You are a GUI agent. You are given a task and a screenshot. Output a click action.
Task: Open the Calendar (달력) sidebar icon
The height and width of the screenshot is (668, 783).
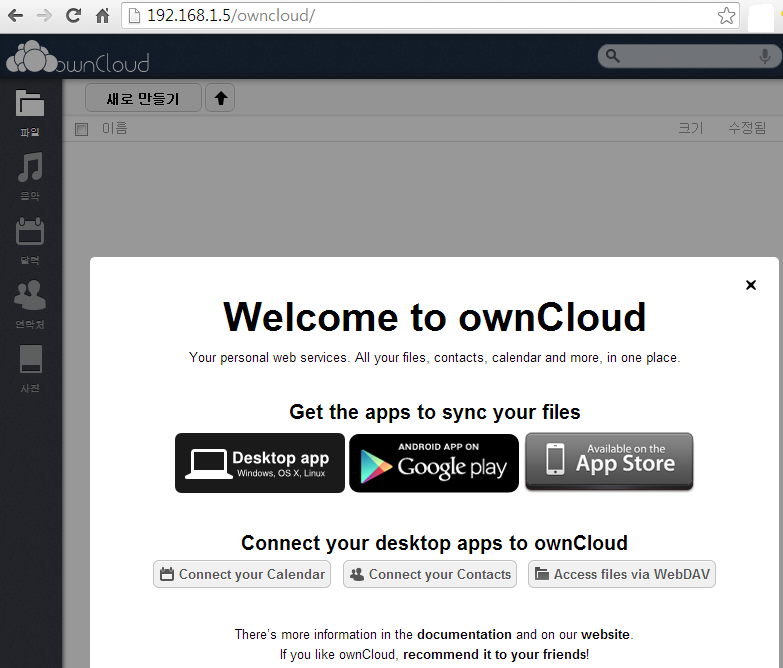tap(30, 238)
